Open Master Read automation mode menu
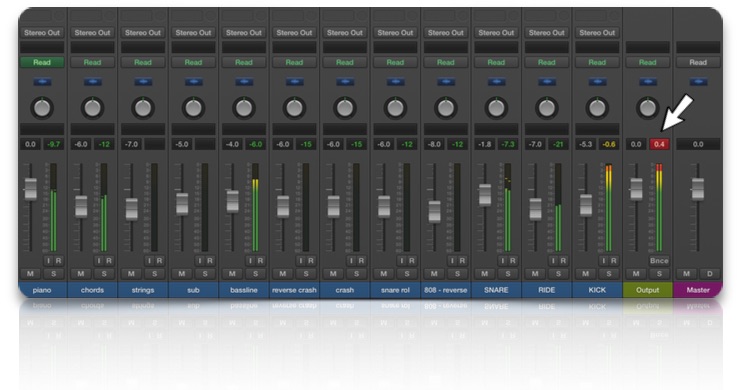Viewport: 738px width, 390px height. coord(698,62)
